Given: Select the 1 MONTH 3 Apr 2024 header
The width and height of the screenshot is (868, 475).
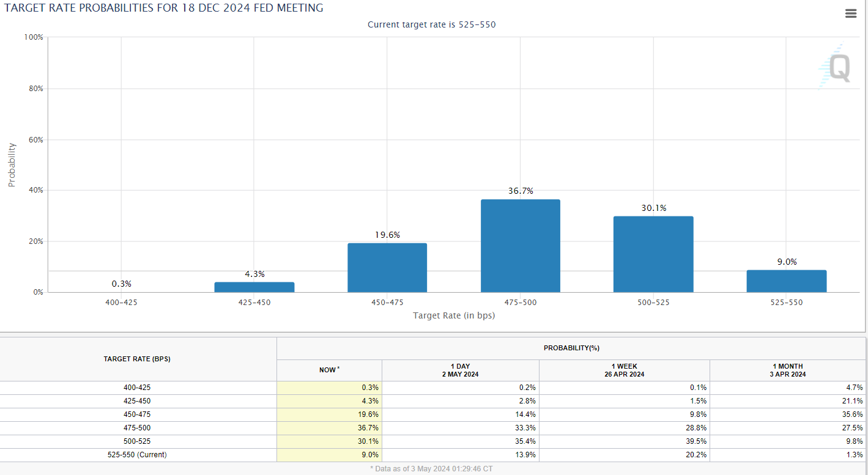Looking at the screenshot, I should tap(787, 370).
